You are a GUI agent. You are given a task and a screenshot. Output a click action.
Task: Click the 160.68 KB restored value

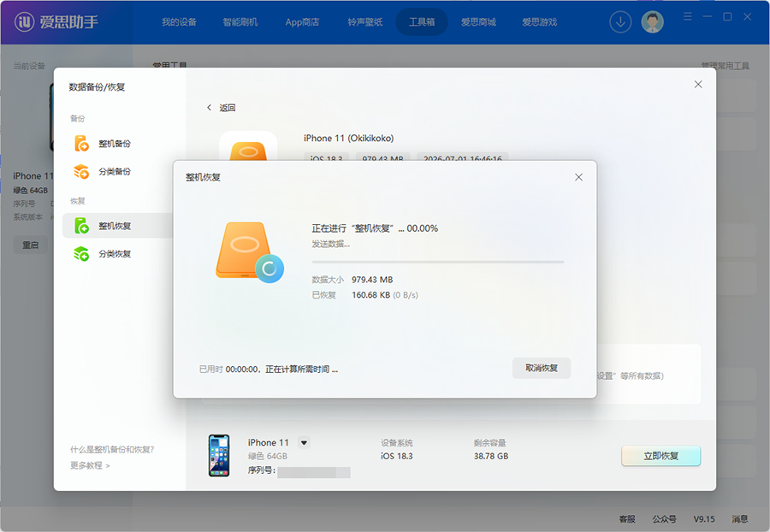(370, 295)
